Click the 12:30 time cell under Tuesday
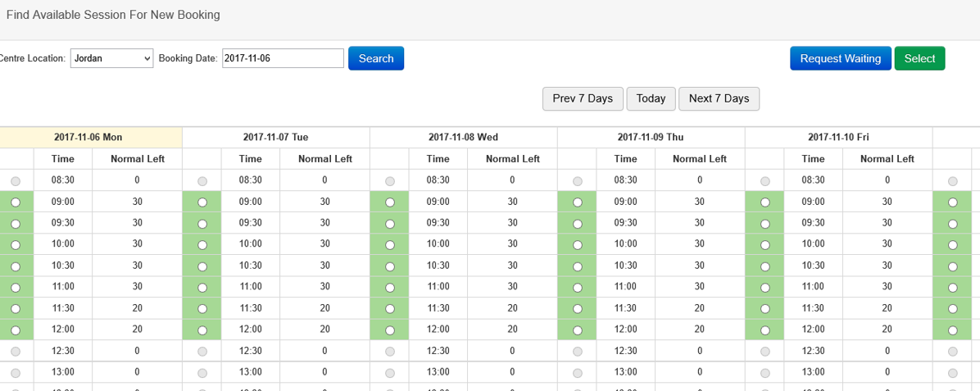 251,351
